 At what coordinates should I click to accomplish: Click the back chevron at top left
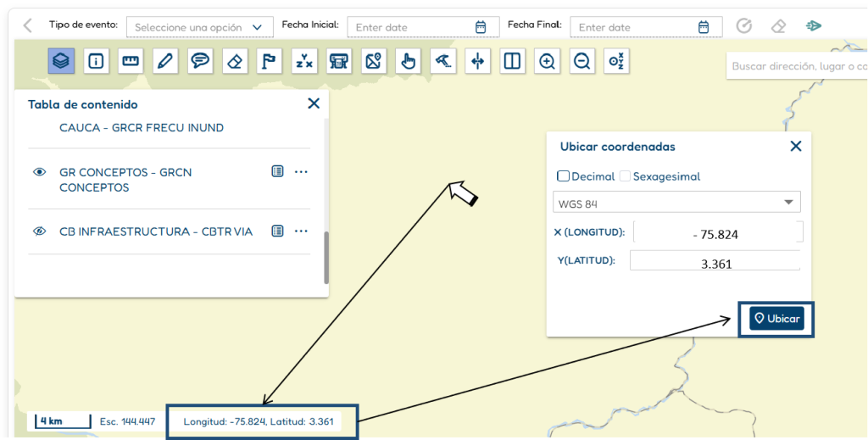click(28, 25)
